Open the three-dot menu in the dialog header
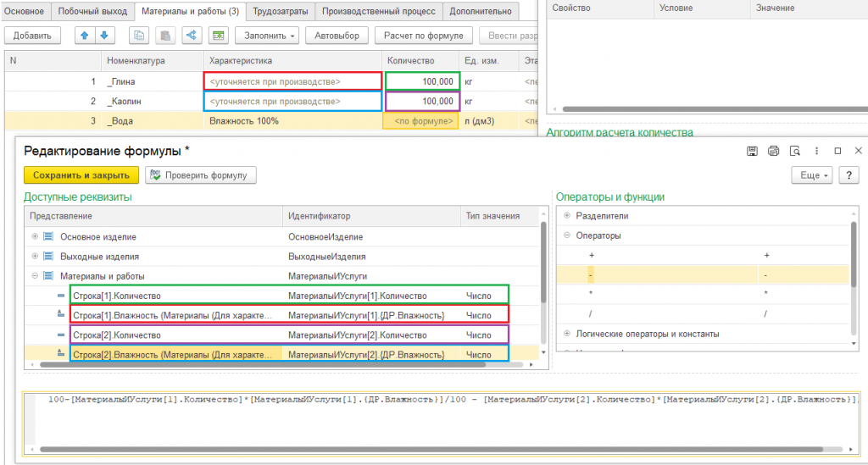Image resolution: width=868 pixels, height=465 pixels. (815, 151)
